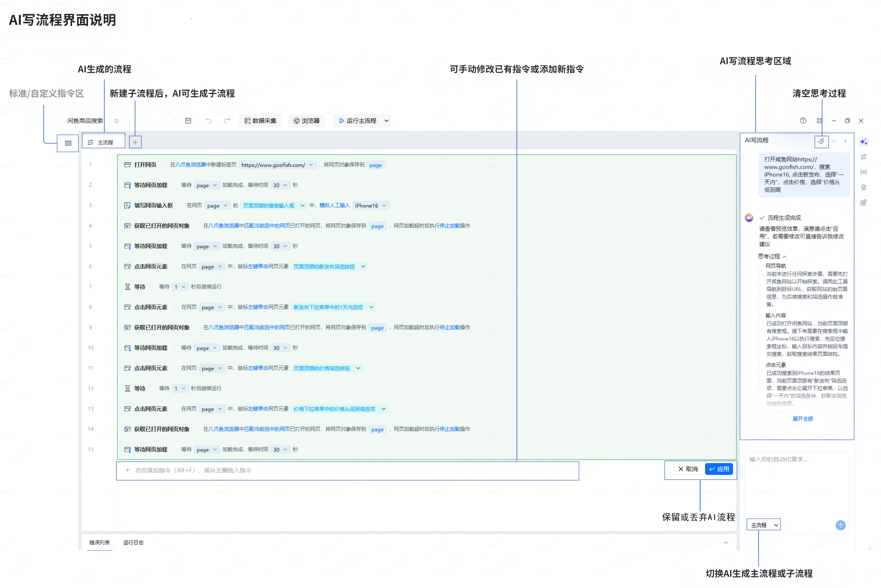Open the help question-mark icon
Screen dimensions: 881x588
[x=803, y=120]
